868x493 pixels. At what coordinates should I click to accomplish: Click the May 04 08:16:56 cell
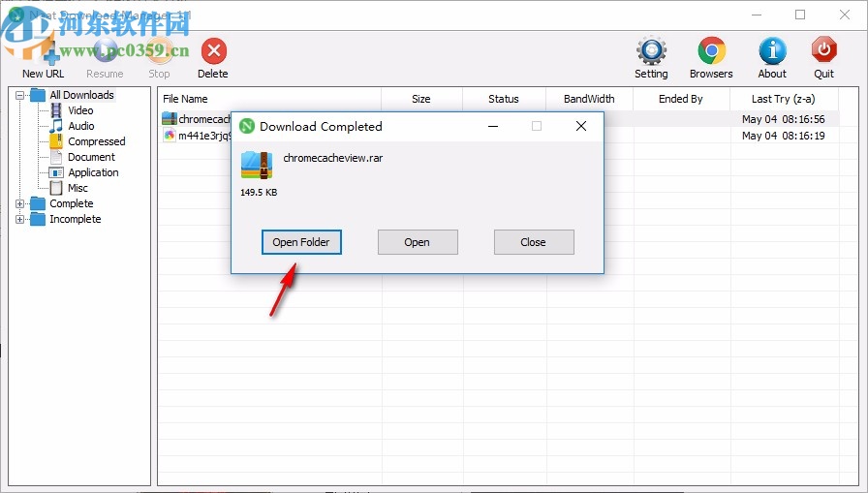[x=784, y=119]
